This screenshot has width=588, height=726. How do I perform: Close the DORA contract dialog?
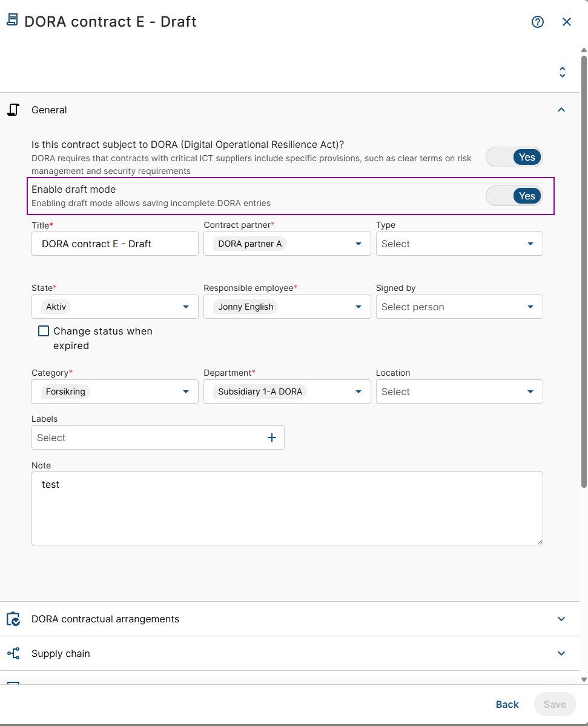(567, 22)
